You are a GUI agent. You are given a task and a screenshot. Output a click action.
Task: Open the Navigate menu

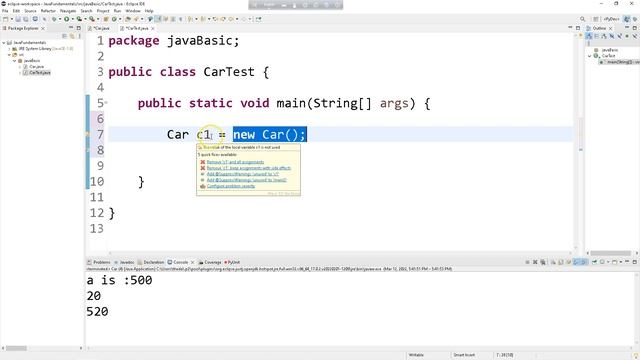68,11
